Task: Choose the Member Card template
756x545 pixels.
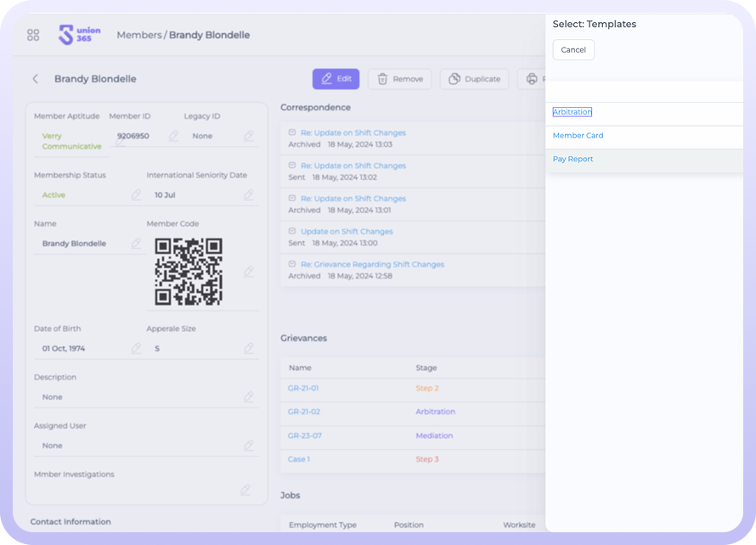Action: (x=578, y=136)
